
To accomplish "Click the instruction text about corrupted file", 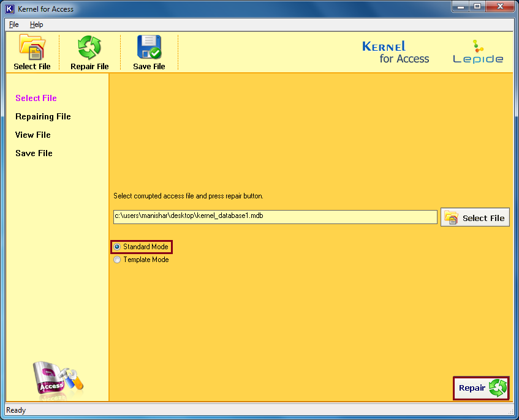I will [188, 196].
